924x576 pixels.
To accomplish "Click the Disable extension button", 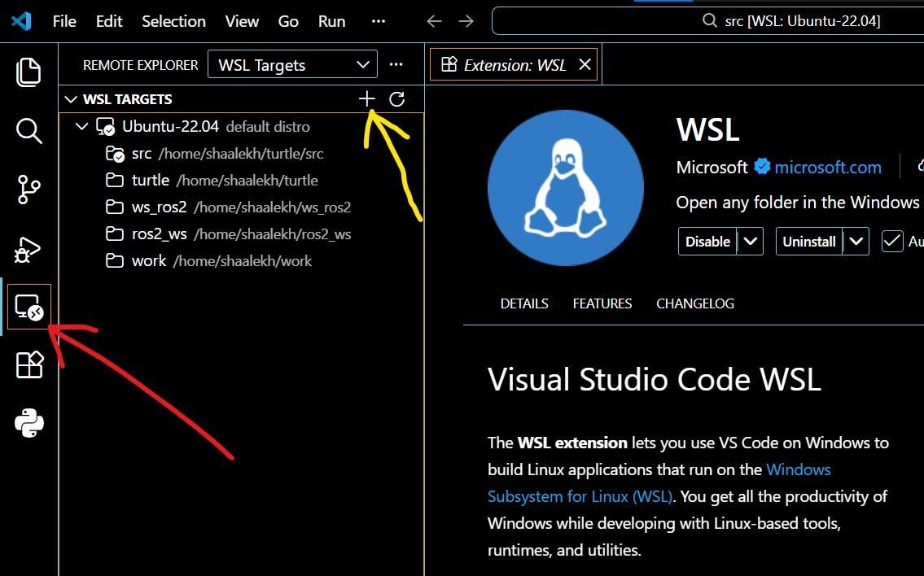I will click(x=707, y=241).
